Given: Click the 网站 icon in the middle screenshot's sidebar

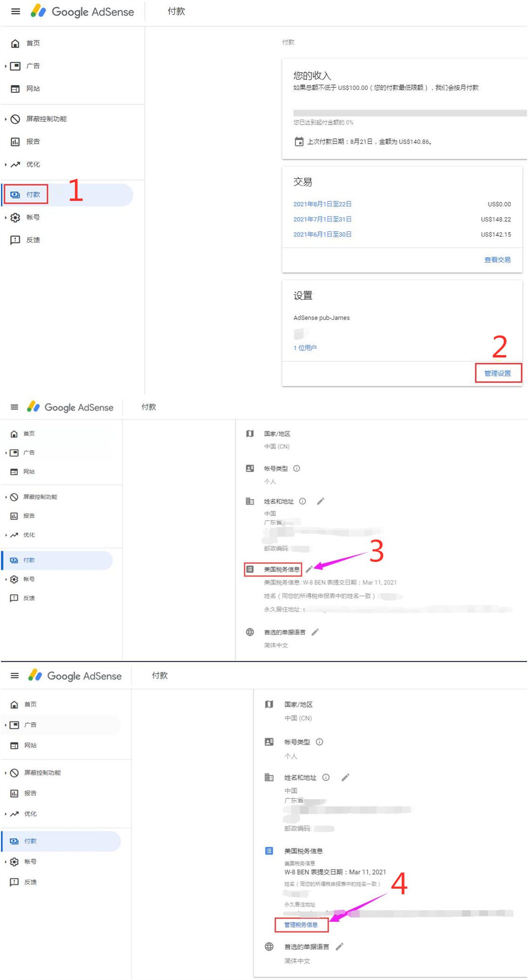Looking at the screenshot, I should click(14, 472).
